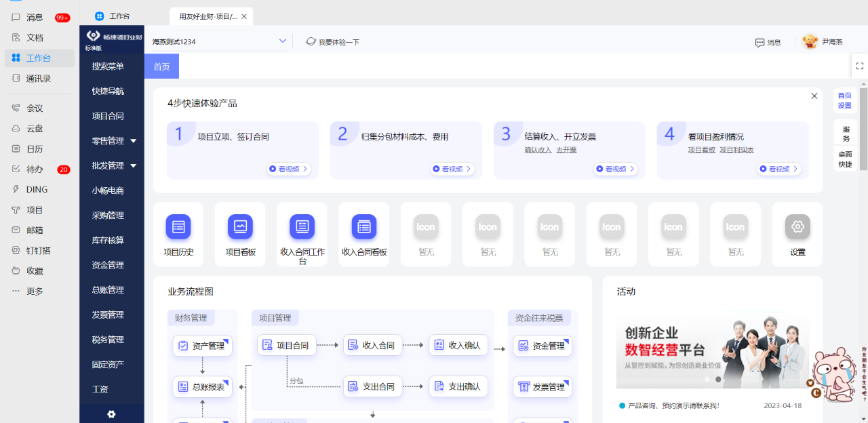868x423 pixels.
Task: Click the fullscreen toggle icon
Action: [860, 66]
